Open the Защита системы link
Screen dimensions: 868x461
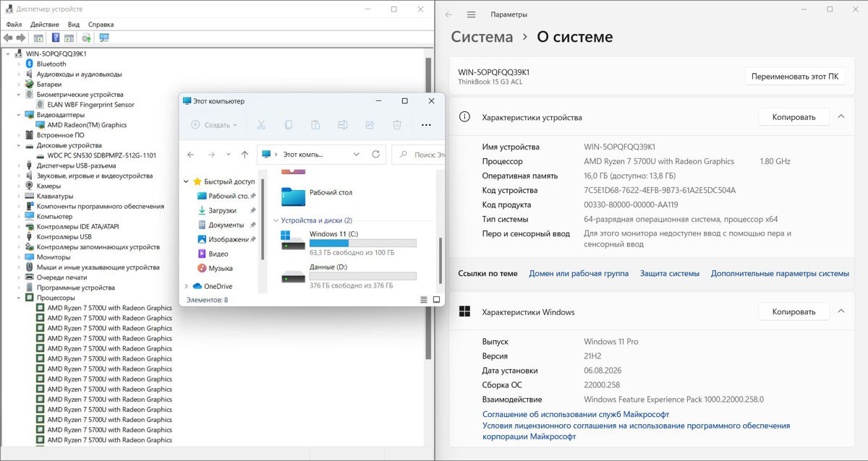tap(670, 274)
